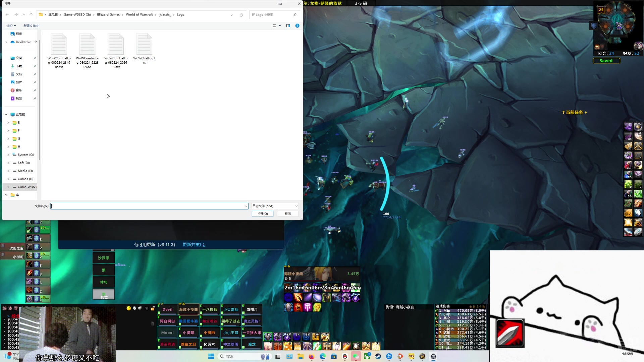
Task: Select raid frame Devil
Action: point(167,309)
